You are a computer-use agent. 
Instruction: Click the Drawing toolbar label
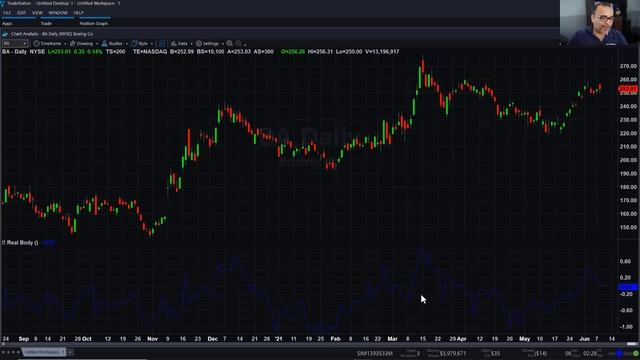pos(84,44)
